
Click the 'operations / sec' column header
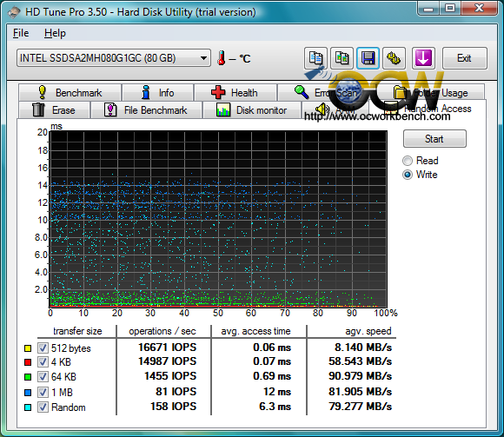click(x=162, y=331)
